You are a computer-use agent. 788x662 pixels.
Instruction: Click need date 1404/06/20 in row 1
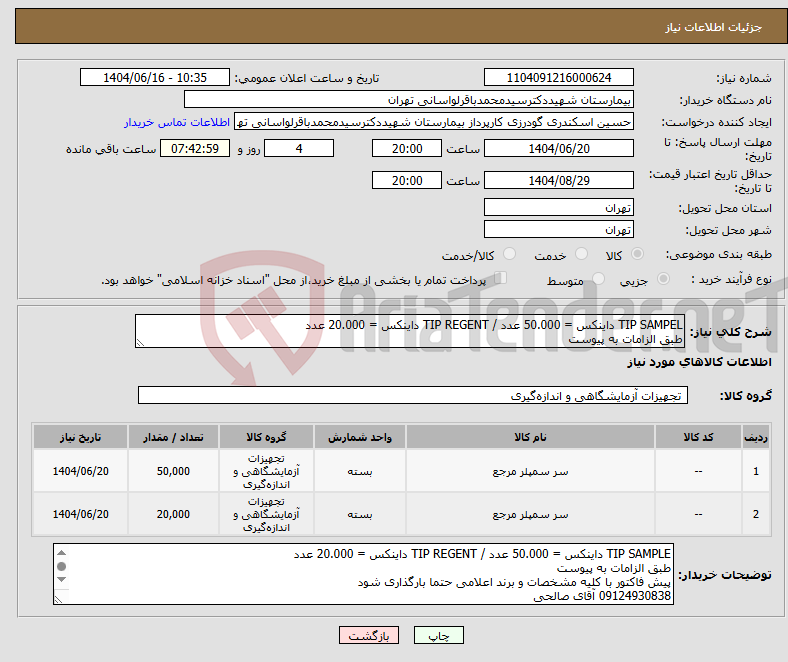(x=80, y=471)
